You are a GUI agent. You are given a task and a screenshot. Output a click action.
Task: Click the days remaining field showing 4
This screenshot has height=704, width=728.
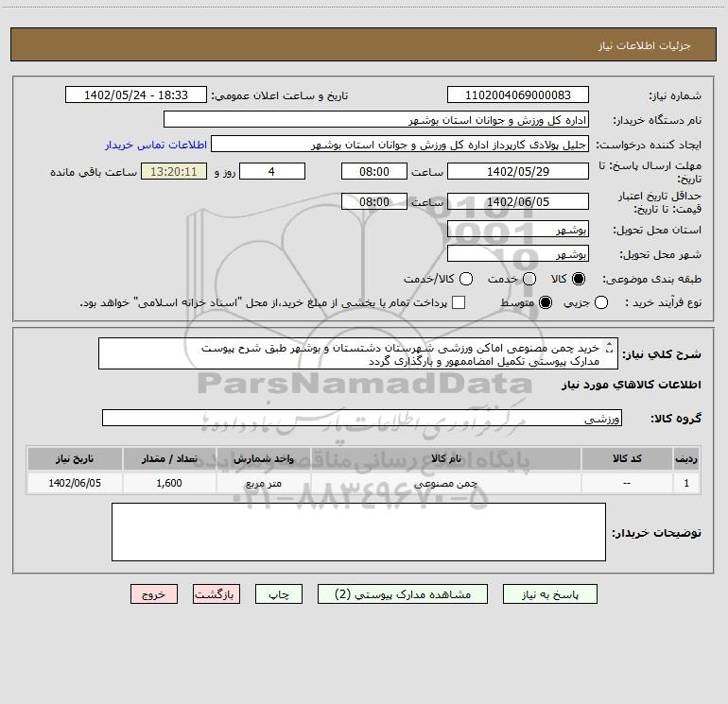tap(272, 171)
